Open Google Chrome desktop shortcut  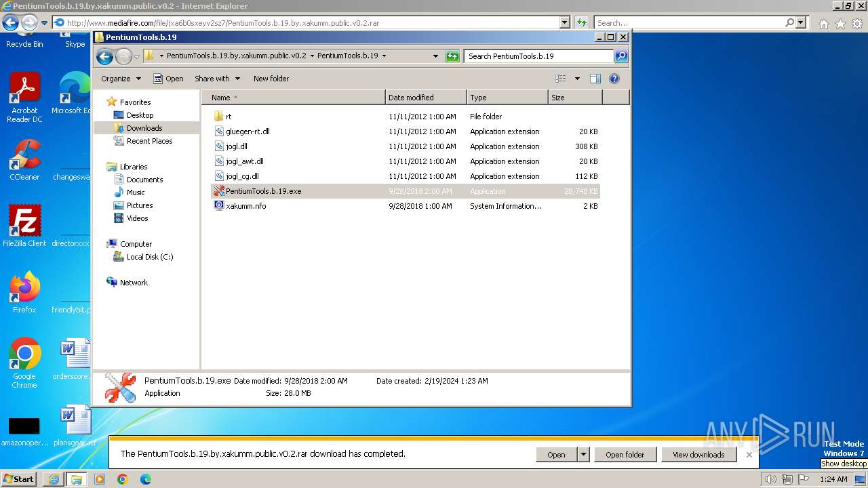point(25,363)
